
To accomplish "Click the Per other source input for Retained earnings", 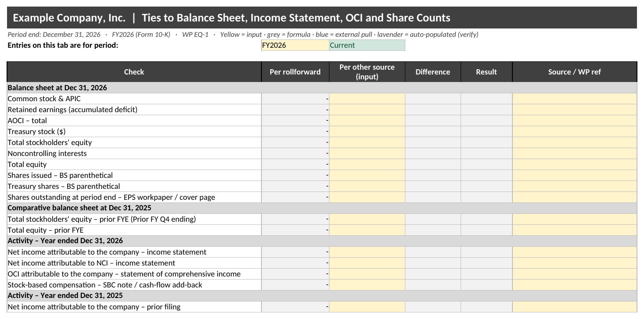I will coord(367,110).
